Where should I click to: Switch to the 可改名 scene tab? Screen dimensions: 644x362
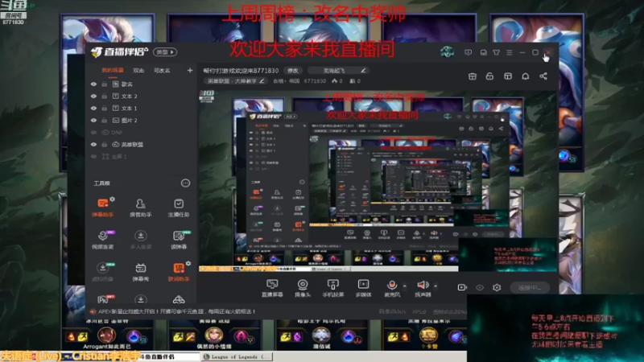[x=162, y=70]
